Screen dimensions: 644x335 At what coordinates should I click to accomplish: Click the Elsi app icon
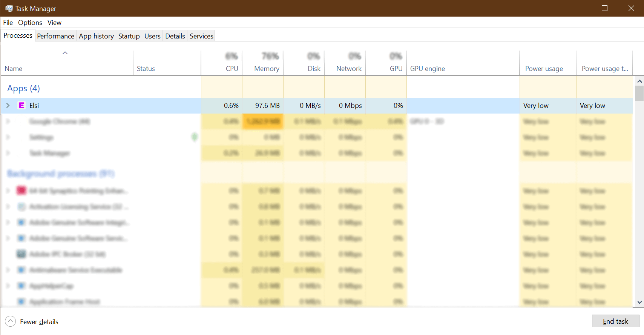pos(21,106)
